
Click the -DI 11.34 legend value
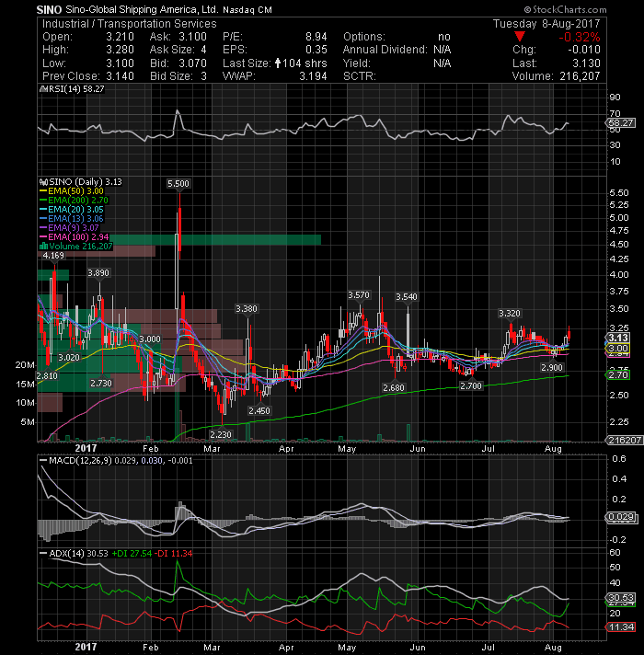[x=173, y=554]
